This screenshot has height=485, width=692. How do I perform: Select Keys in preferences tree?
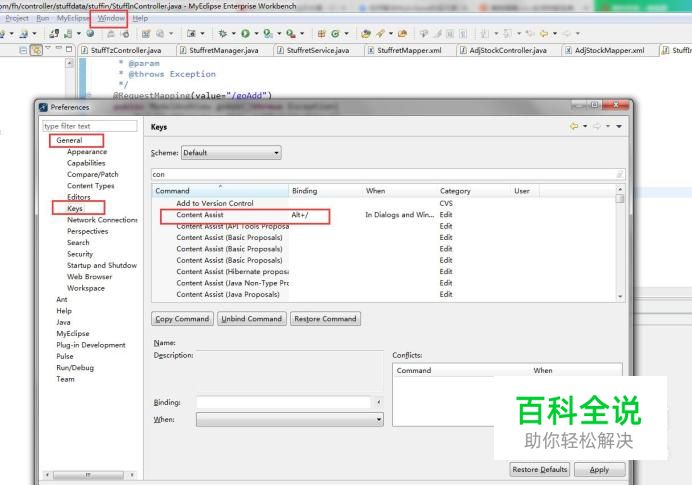[x=75, y=208]
